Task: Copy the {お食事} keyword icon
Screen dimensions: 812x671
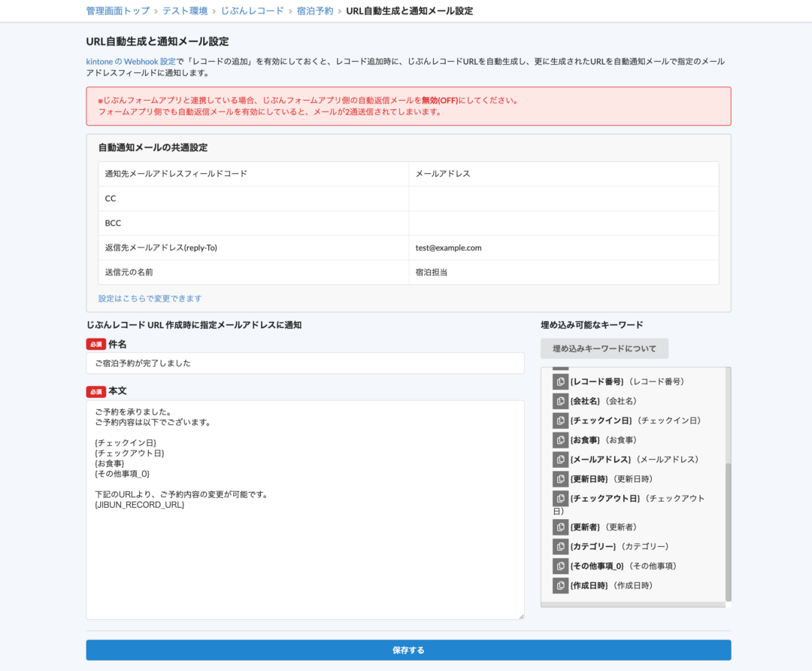Action: coord(560,440)
